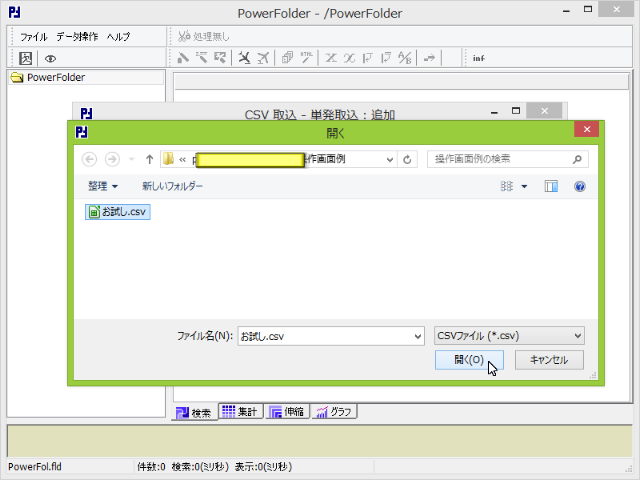Open the CSVファイル (*.csv) type dropdown
The width and height of the screenshot is (640, 480).
[509, 336]
